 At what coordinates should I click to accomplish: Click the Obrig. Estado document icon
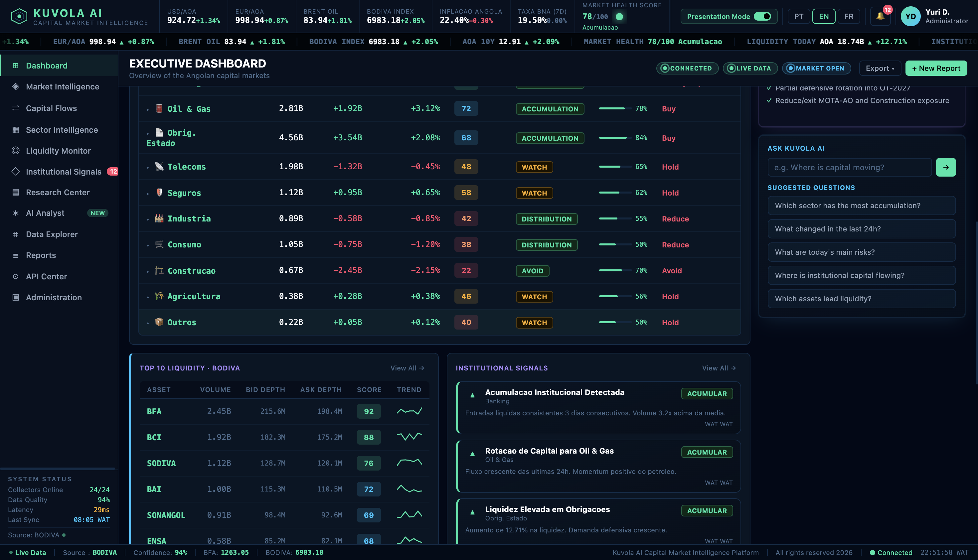click(x=159, y=132)
